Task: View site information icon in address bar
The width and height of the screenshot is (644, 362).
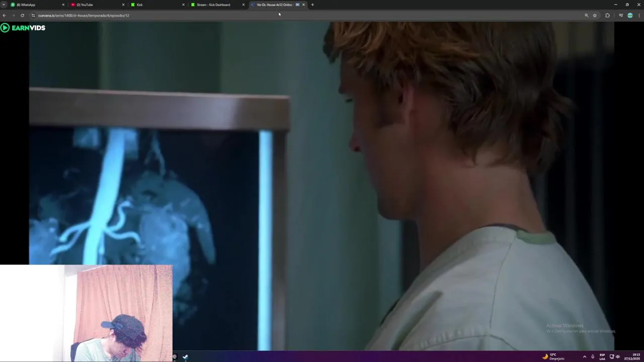Action: click(x=33, y=15)
